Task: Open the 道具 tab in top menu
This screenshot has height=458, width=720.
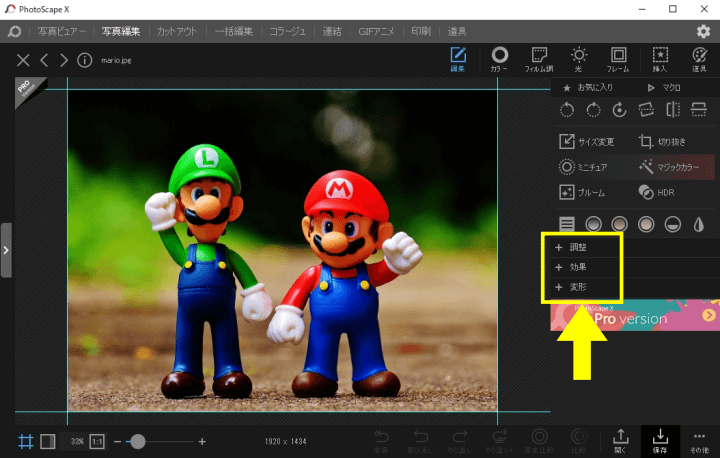Action: pos(457,31)
